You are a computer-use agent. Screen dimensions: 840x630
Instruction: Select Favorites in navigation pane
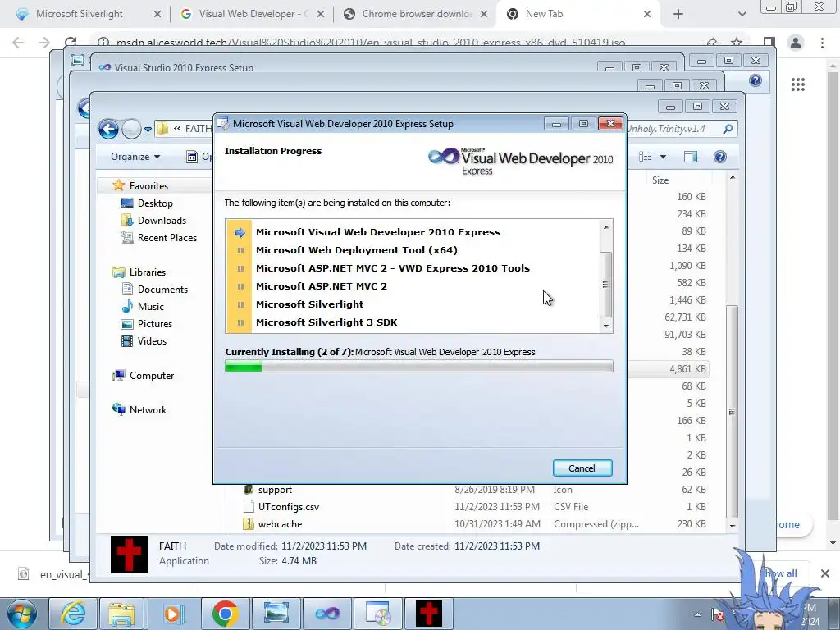(x=148, y=186)
